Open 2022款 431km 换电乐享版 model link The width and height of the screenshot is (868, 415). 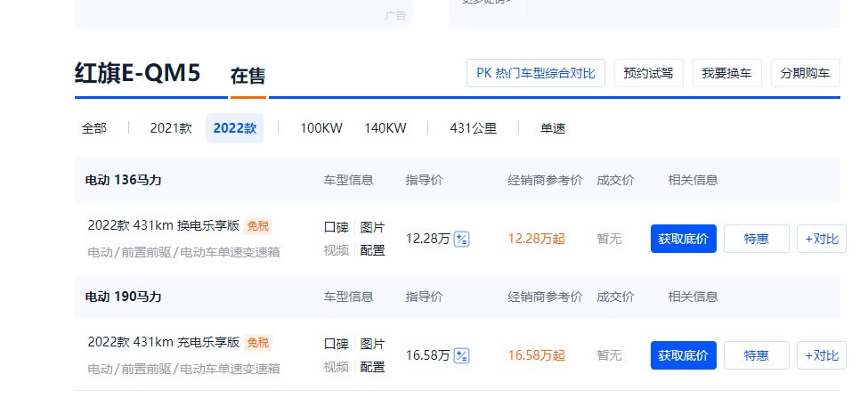[x=164, y=225]
